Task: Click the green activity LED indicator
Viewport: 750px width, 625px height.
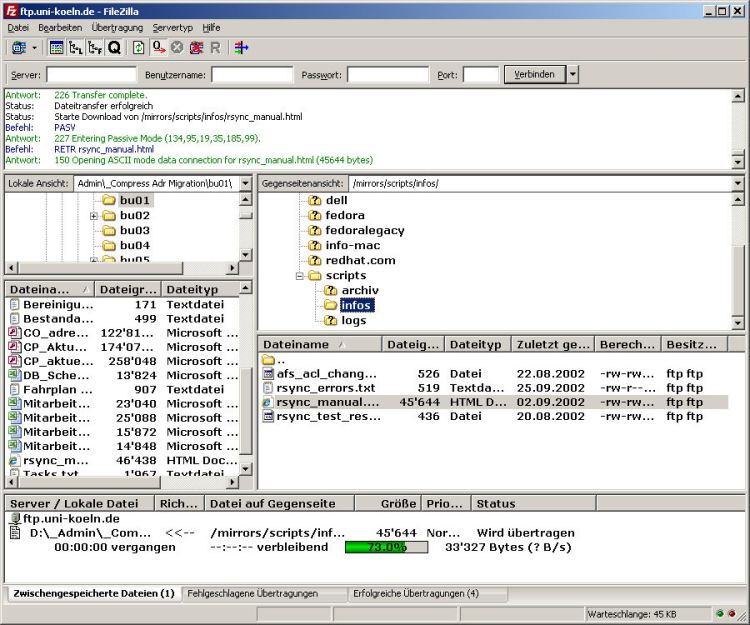Action: coord(719,614)
